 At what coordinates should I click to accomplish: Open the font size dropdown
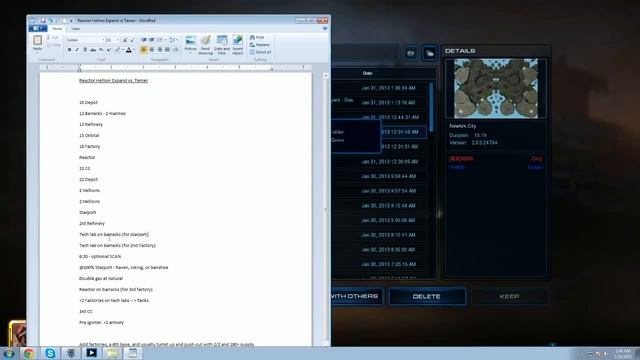[118, 40]
